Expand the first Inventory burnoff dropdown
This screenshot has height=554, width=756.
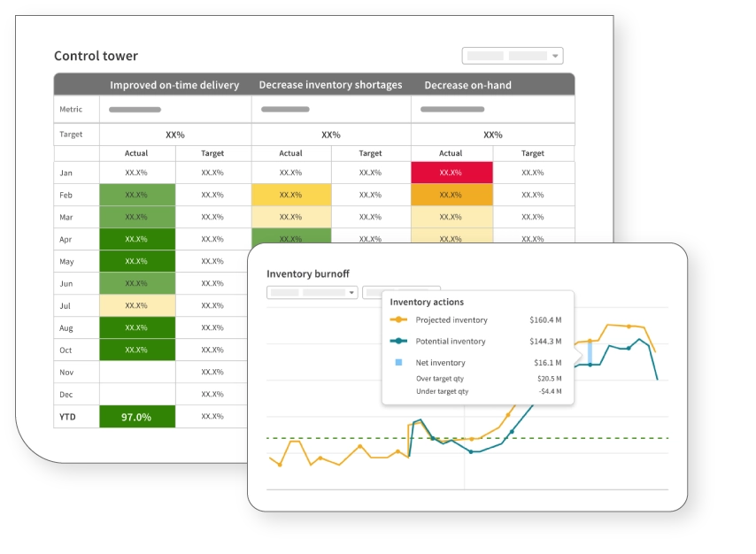pos(312,292)
